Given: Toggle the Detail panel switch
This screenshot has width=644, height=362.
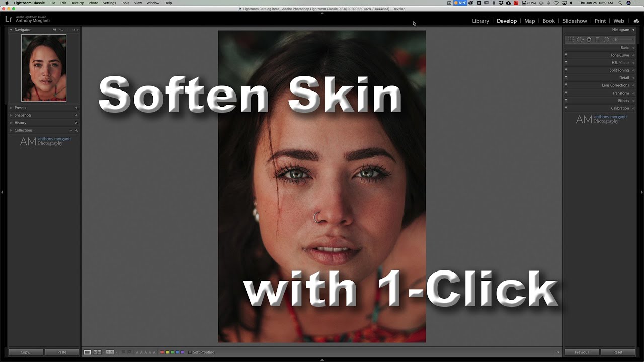Looking at the screenshot, I should tap(566, 78).
